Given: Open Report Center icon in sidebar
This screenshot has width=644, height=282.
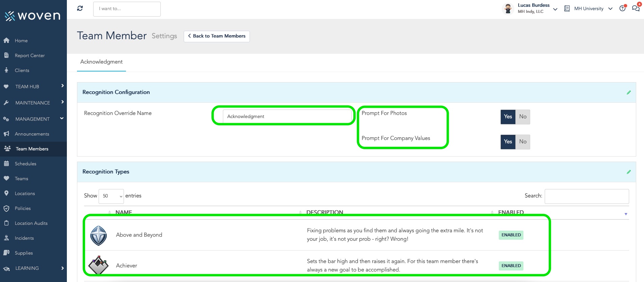Looking at the screenshot, I should (6, 55).
